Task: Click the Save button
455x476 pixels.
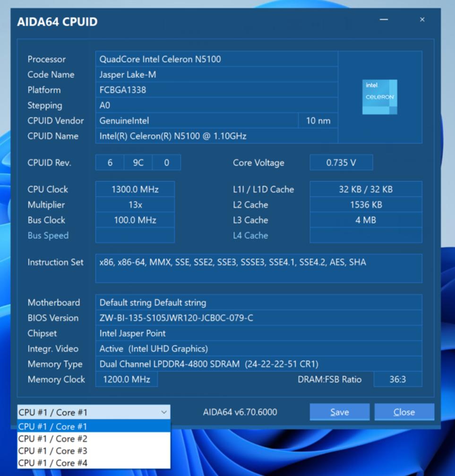Action: pyautogui.click(x=340, y=412)
